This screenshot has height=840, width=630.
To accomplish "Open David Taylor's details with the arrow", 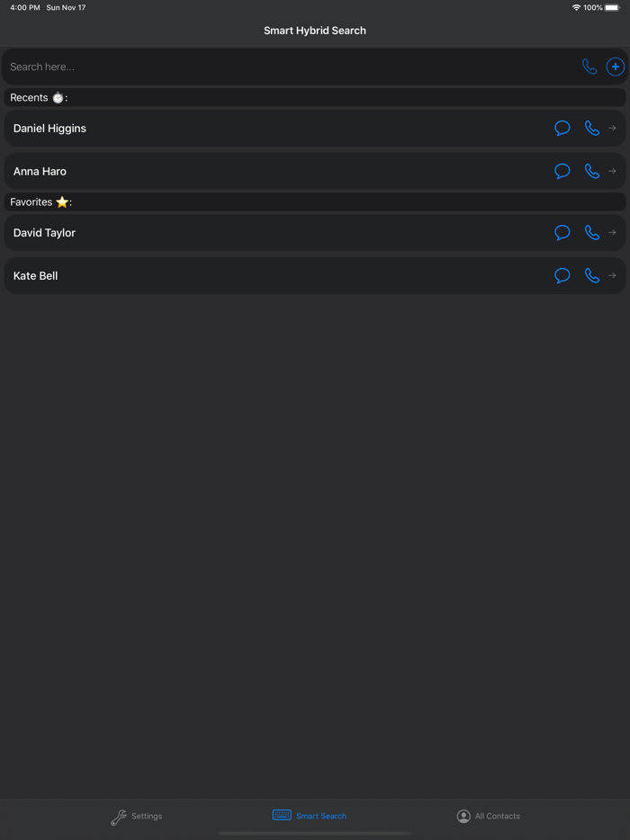I will [613, 232].
